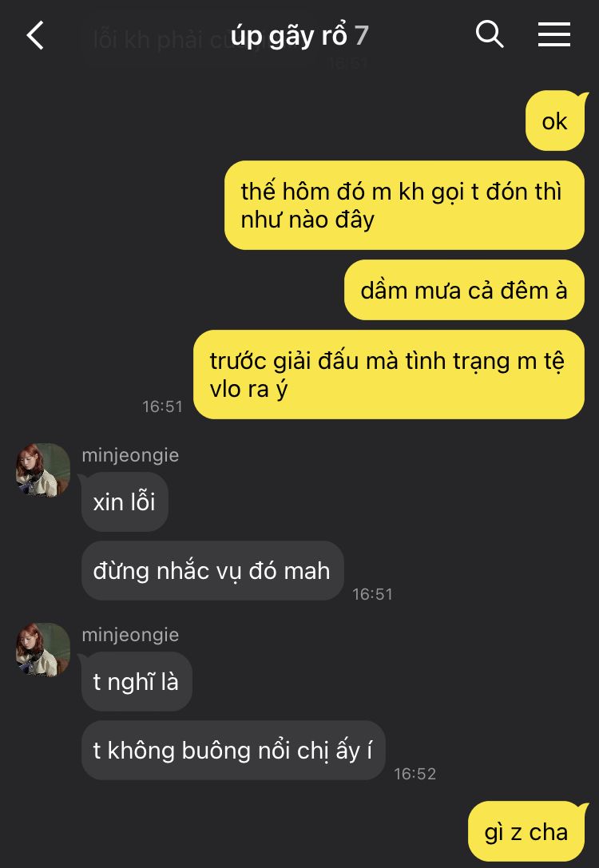
Task: Open the hamburger menu icon
Action: 553,34
